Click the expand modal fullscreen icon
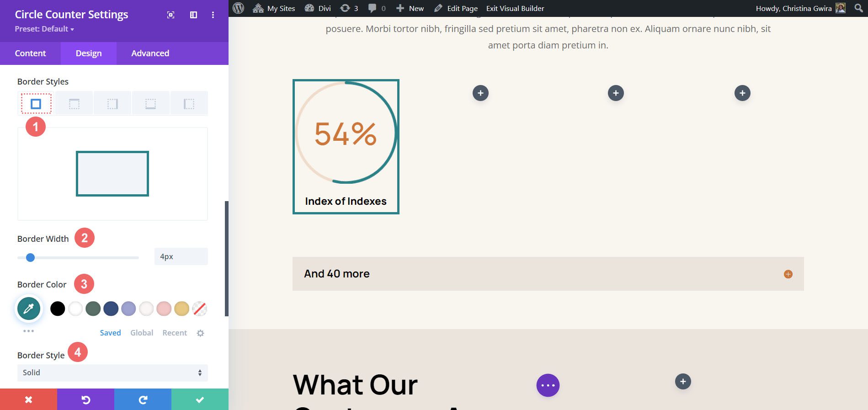The width and height of the screenshot is (868, 410). (x=170, y=15)
